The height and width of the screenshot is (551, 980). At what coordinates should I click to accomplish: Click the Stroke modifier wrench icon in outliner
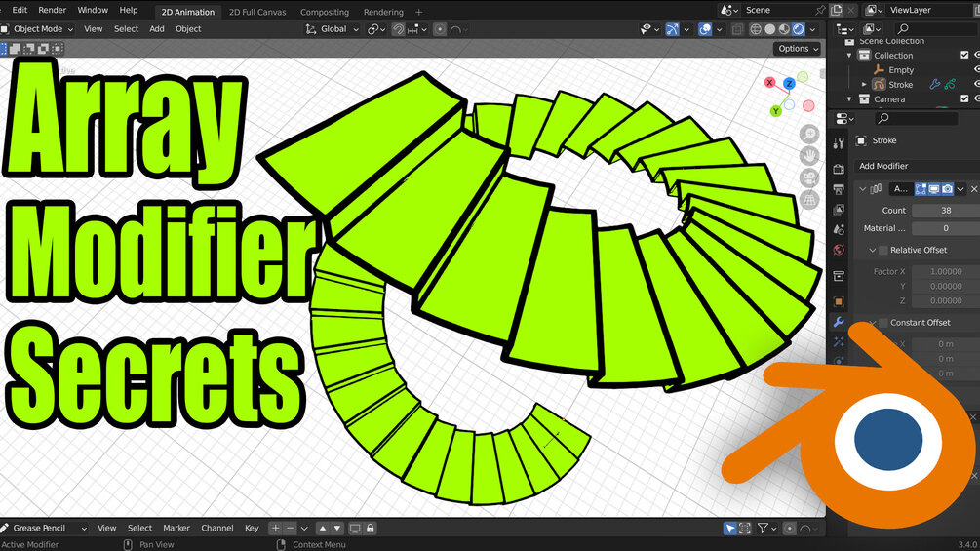pos(934,84)
